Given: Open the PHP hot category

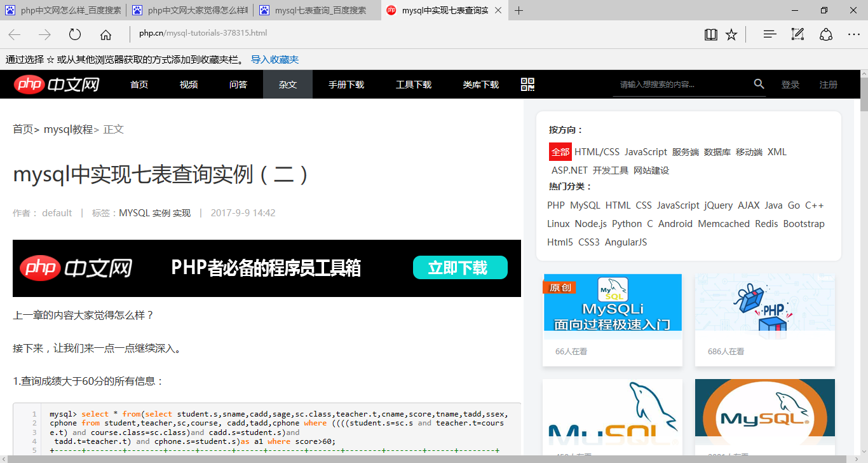Looking at the screenshot, I should (x=556, y=205).
